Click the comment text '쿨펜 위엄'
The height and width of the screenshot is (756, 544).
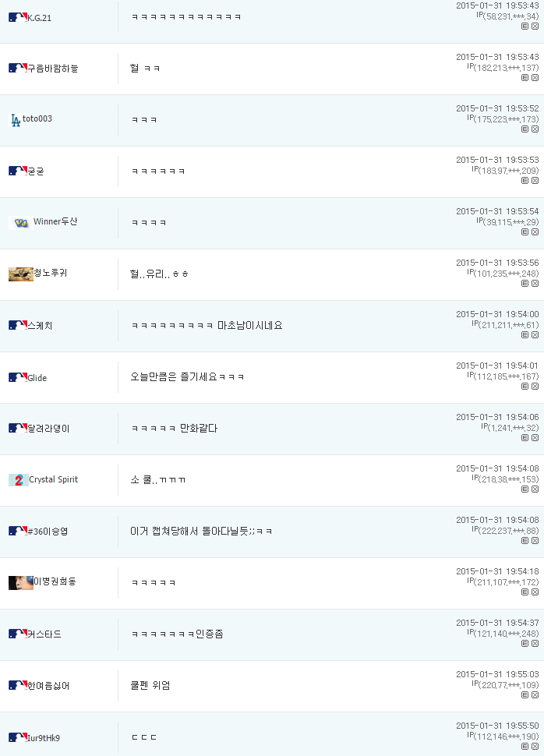click(150, 685)
